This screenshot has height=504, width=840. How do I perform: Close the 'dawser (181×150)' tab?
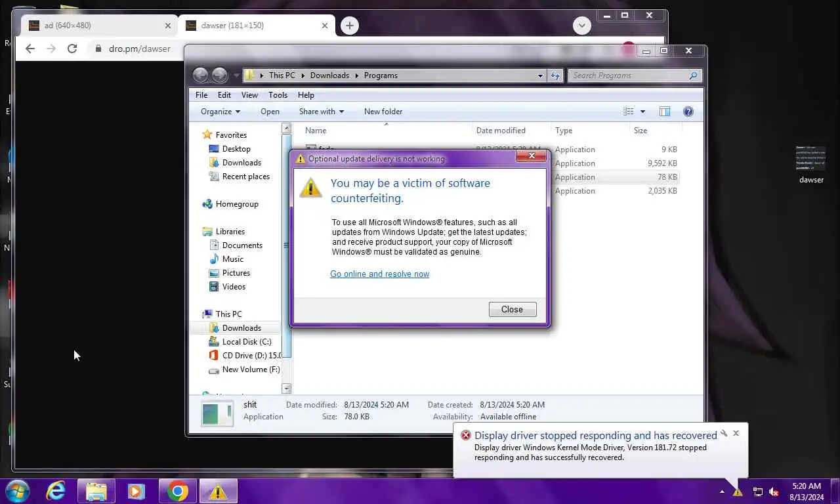[325, 26]
